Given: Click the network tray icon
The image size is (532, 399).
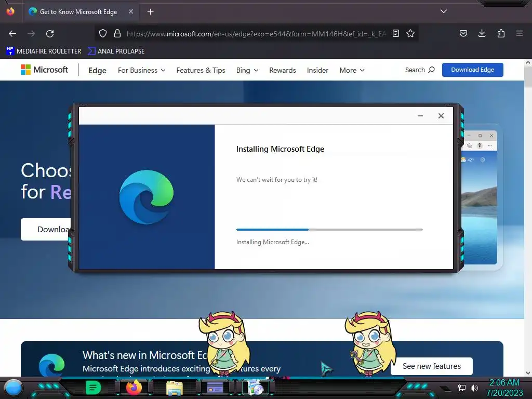Looking at the screenshot, I should [x=462, y=388].
